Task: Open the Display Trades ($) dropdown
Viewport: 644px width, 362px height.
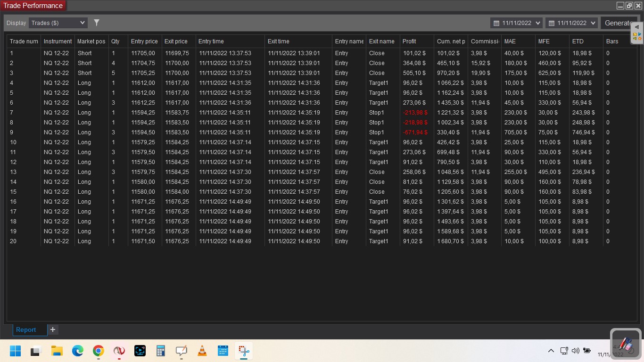Action: click(58, 23)
